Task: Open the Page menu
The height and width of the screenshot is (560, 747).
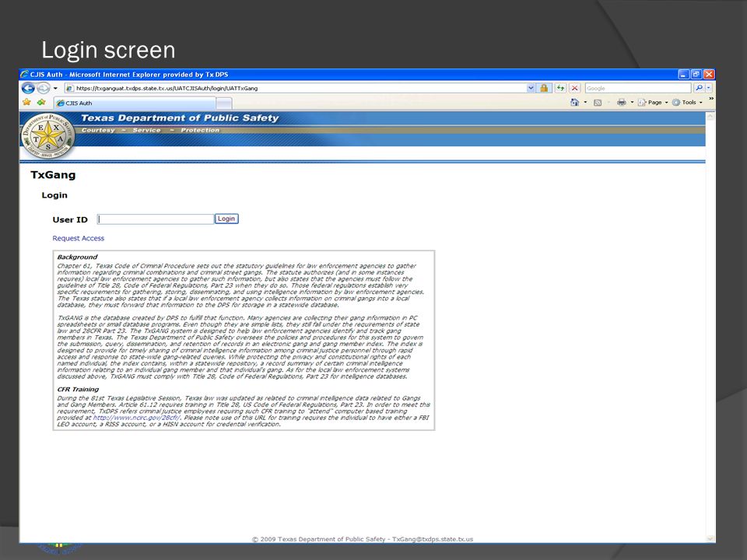Action: 653,103
